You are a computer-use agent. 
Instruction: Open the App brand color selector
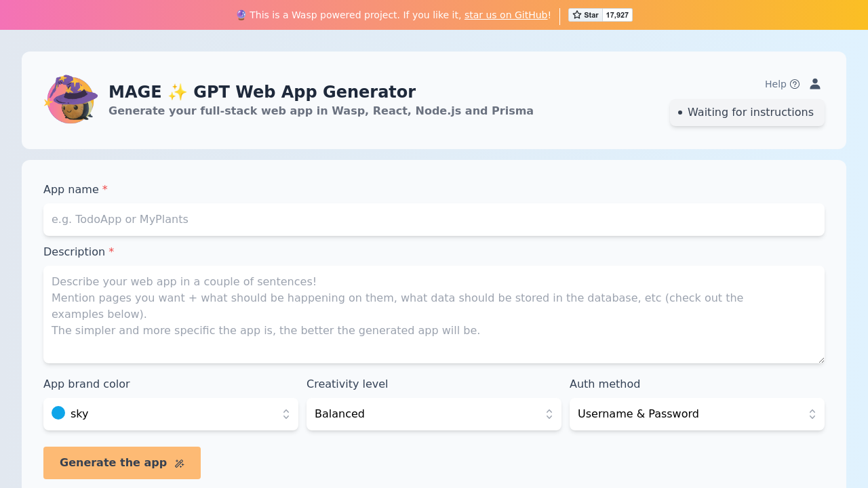170,413
